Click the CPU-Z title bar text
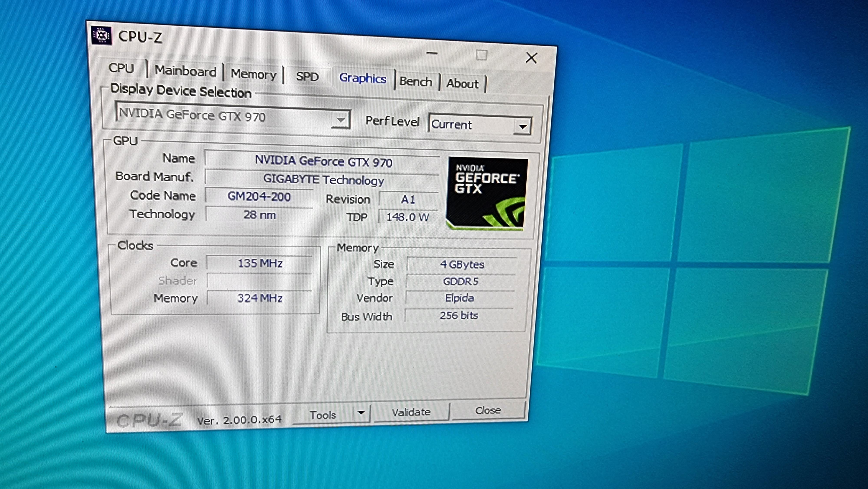 (140, 37)
